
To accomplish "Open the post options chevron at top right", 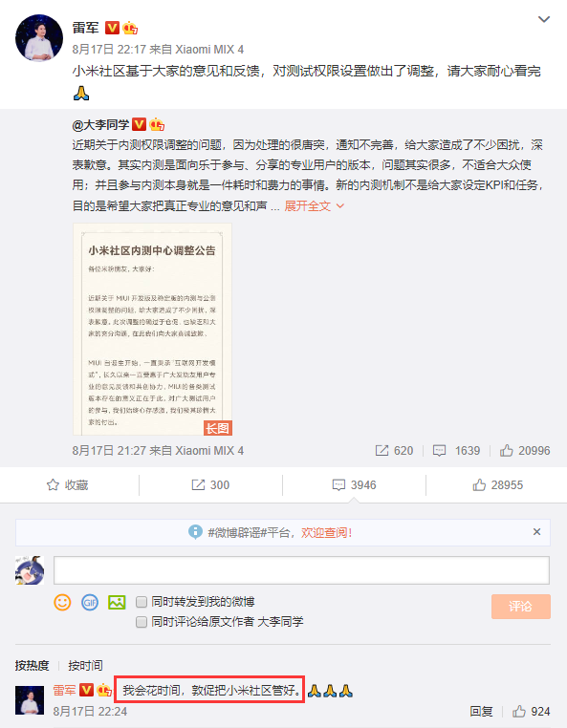I will 544,19.
